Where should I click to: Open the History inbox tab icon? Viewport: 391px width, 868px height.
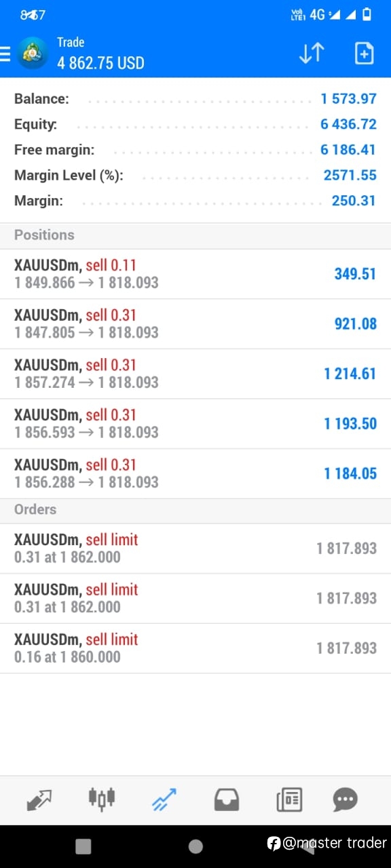(227, 800)
